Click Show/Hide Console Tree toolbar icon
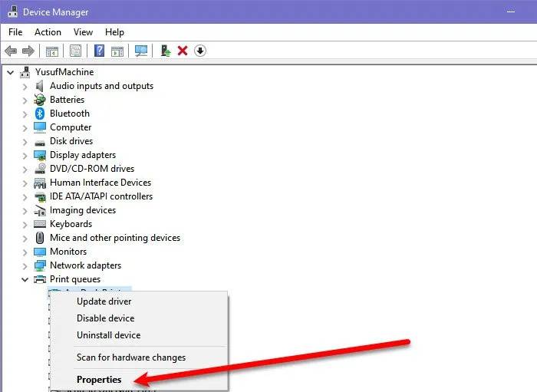This screenshot has height=392, width=537. pyautogui.click(x=52, y=51)
